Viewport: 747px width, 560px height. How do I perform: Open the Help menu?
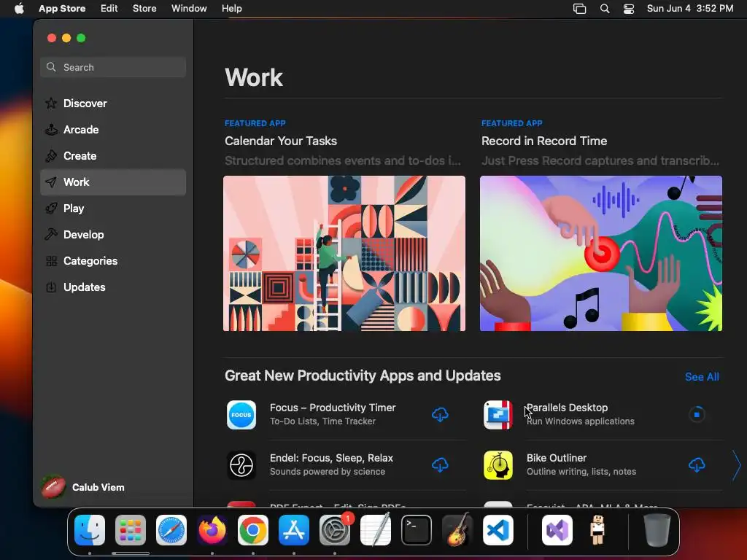[x=231, y=8]
